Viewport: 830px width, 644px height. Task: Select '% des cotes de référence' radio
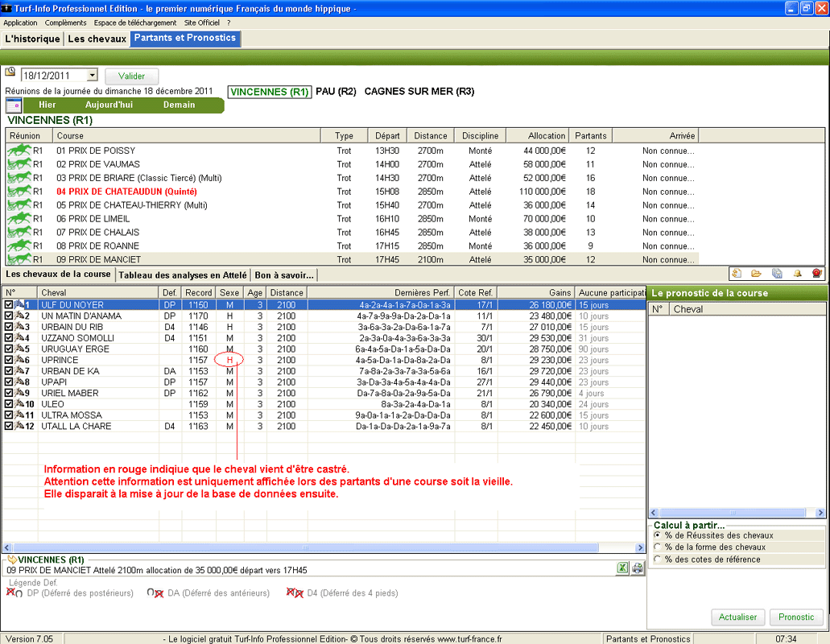(658, 559)
